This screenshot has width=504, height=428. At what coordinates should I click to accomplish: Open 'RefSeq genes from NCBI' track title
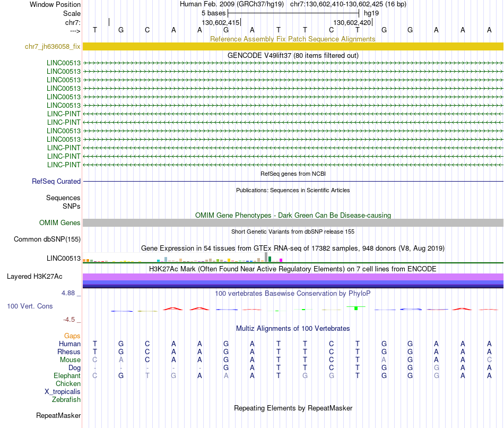click(293, 174)
